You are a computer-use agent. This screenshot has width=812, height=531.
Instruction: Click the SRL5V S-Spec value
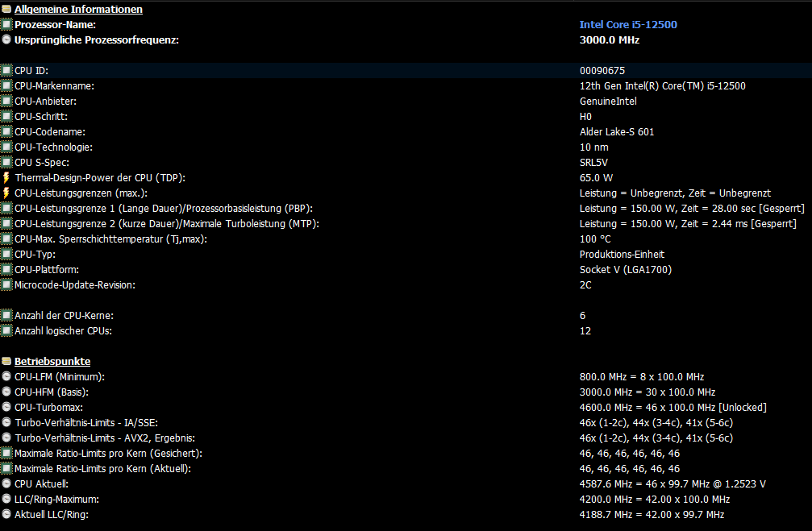[x=593, y=163]
